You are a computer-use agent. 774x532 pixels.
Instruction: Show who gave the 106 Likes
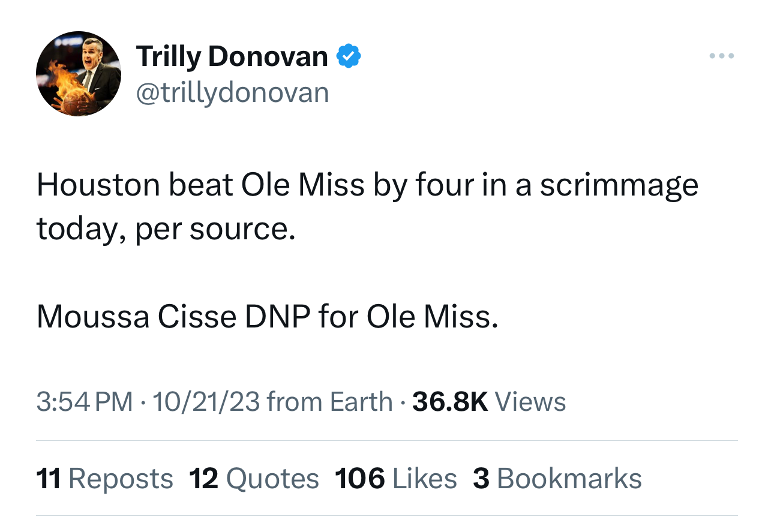[x=395, y=479]
